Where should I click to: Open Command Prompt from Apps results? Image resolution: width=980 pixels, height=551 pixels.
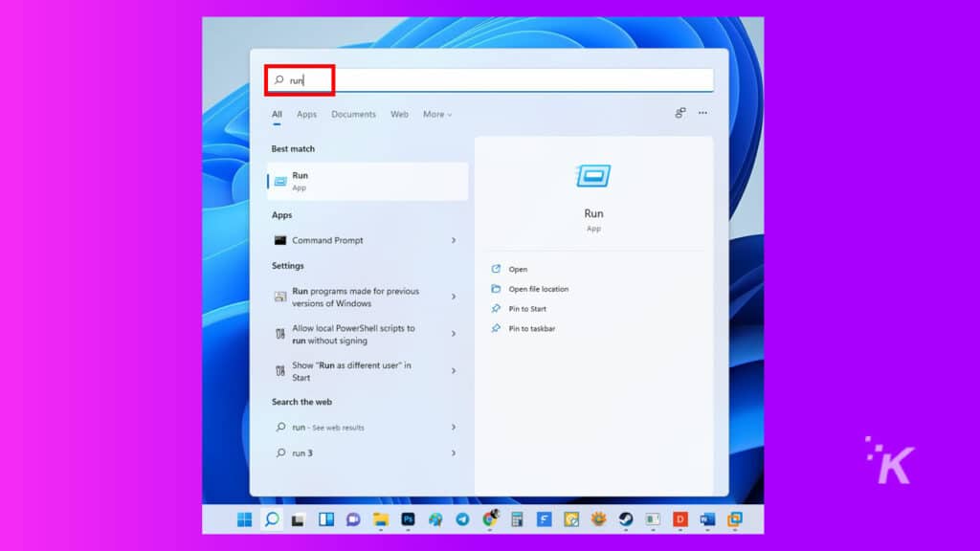[x=367, y=240]
